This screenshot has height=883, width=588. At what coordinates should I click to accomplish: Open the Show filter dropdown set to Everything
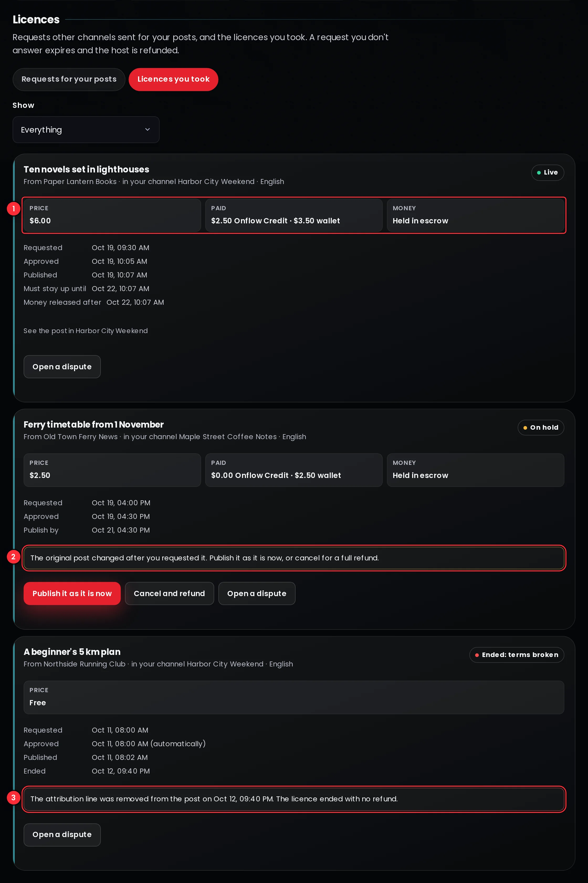(x=86, y=130)
